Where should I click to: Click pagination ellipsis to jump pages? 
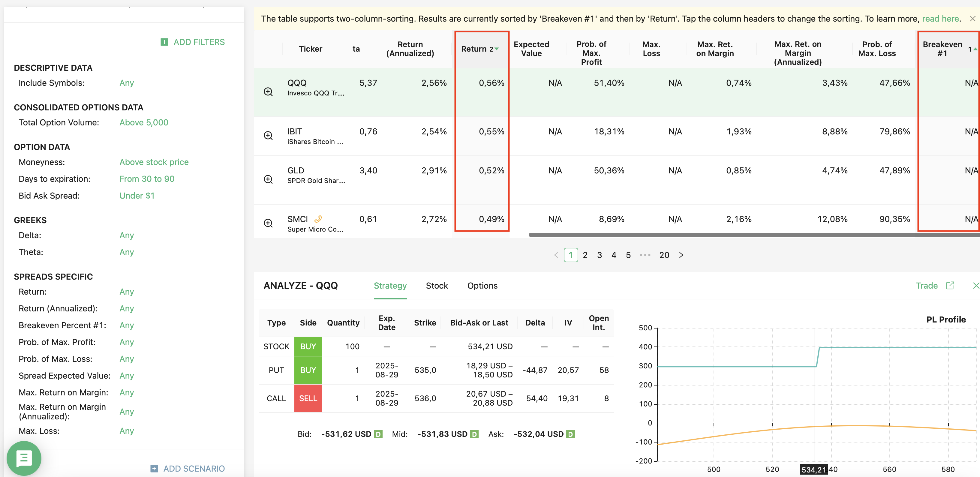click(x=645, y=255)
